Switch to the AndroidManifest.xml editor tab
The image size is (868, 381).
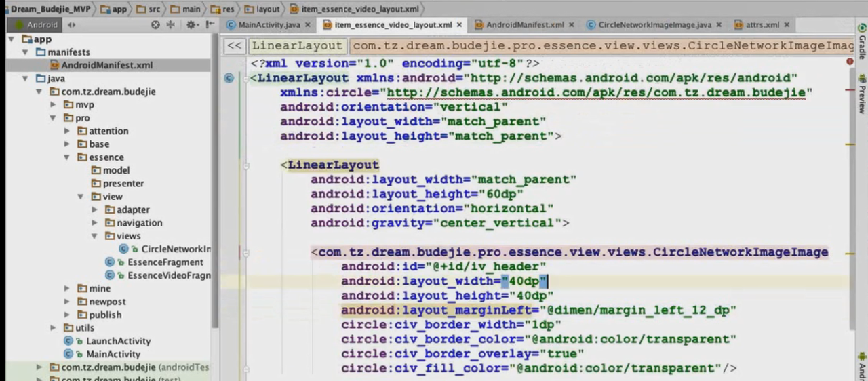(x=524, y=25)
